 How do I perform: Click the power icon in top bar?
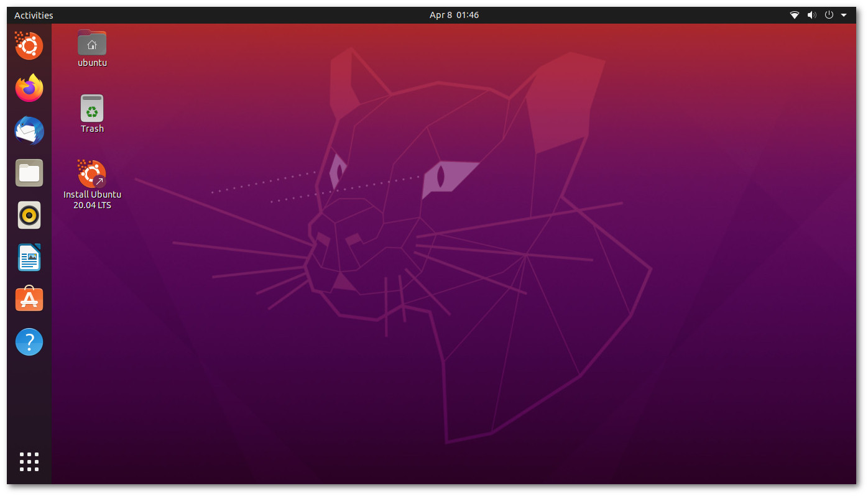(x=828, y=15)
